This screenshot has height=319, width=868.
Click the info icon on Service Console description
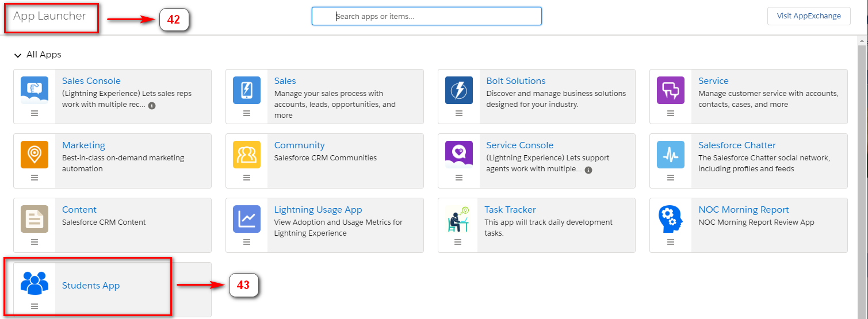588,170
